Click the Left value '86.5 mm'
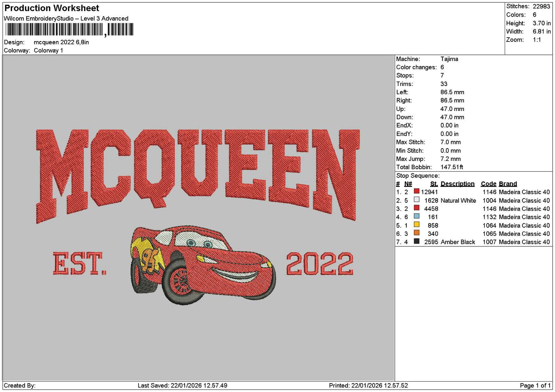Screen dimensions: 555x392 [x=452, y=92]
